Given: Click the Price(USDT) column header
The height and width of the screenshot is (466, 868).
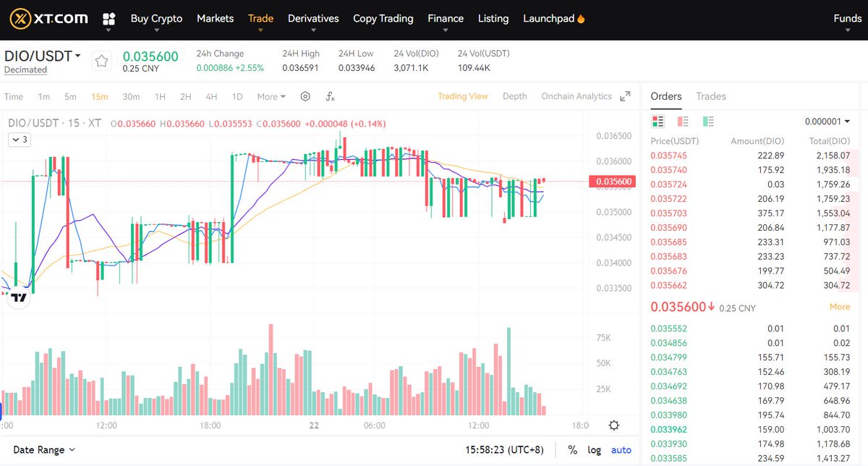Looking at the screenshot, I should 675,141.
